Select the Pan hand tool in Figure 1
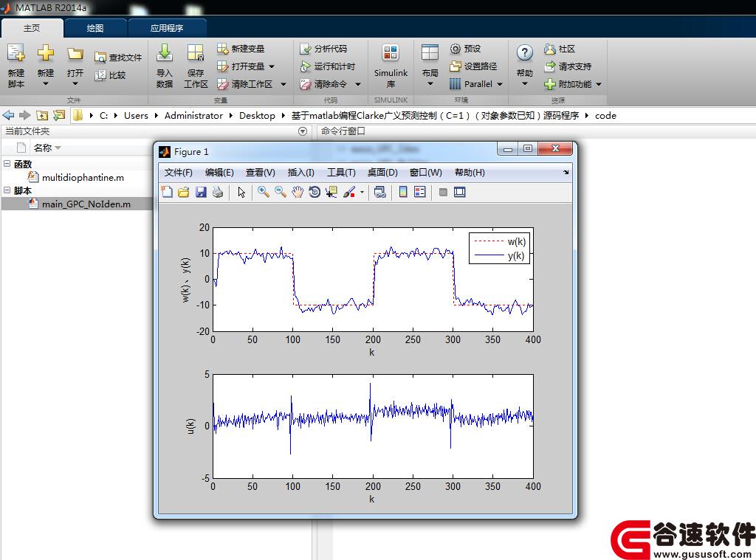 (x=298, y=193)
